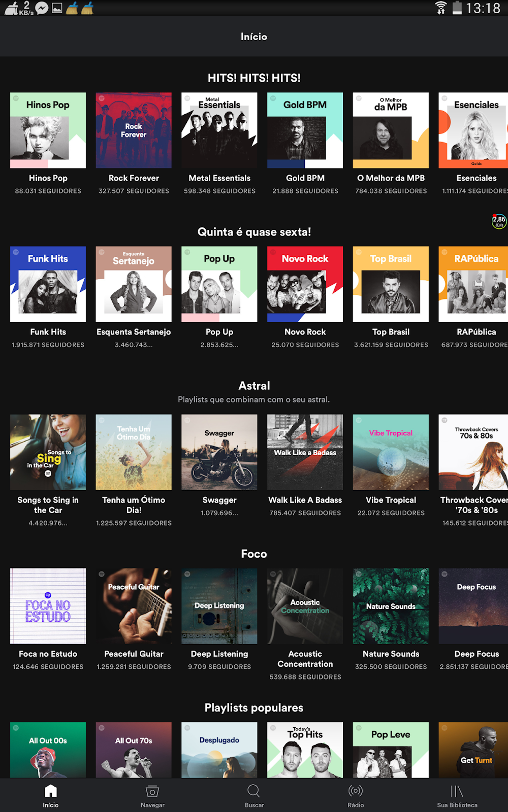Tap the 'Início' header title
This screenshot has height=812, width=508.
(x=254, y=37)
